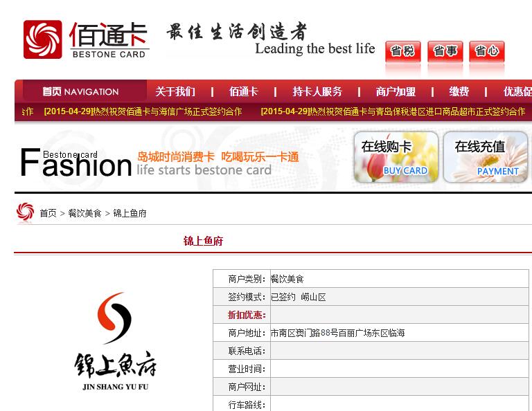Click 锦上鱼府 in the breadcrumb
The image size is (532, 411).
(130, 213)
